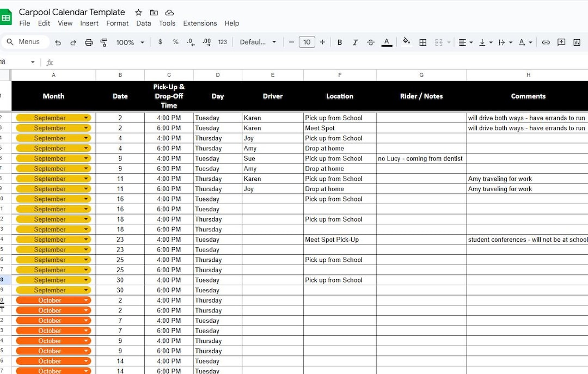
Task: Select column E header
Action: [x=273, y=75]
